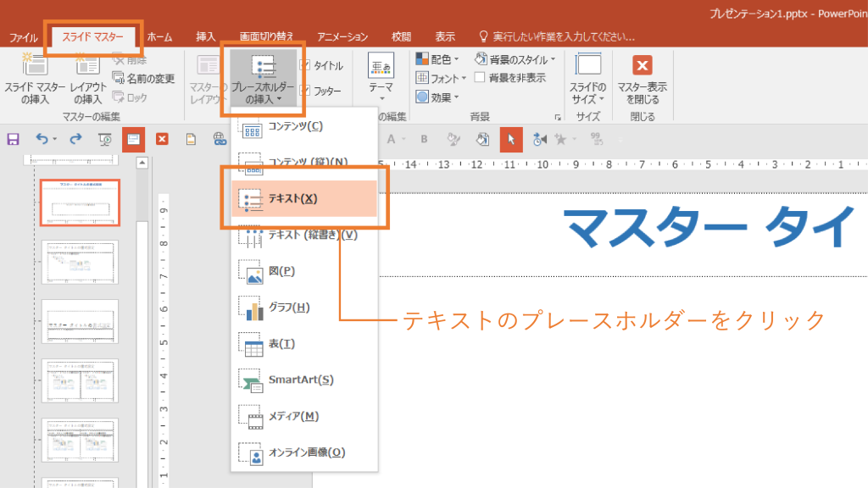Viewport: 868px width, 488px height.
Task: Open the Insert Placeholder dropdown
Action: (263, 79)
